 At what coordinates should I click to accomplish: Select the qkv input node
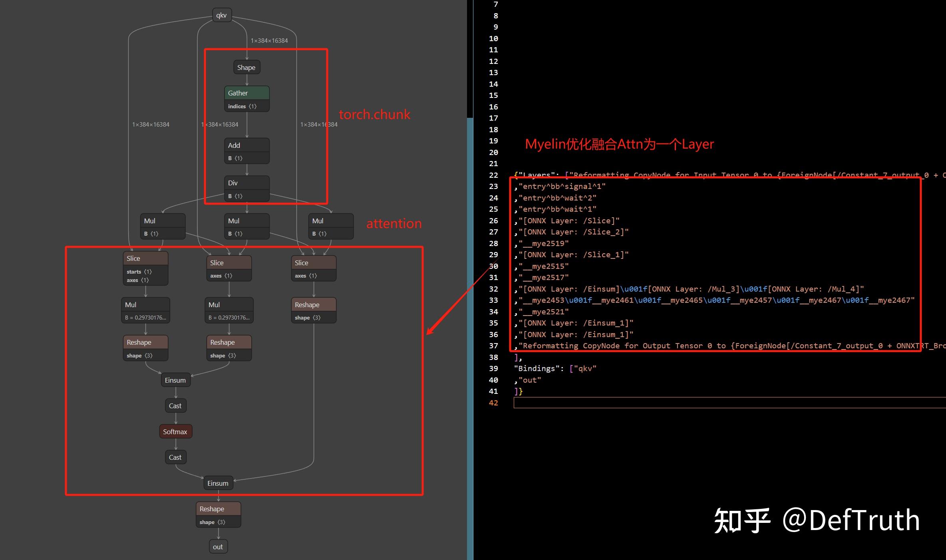pos(221,15)
